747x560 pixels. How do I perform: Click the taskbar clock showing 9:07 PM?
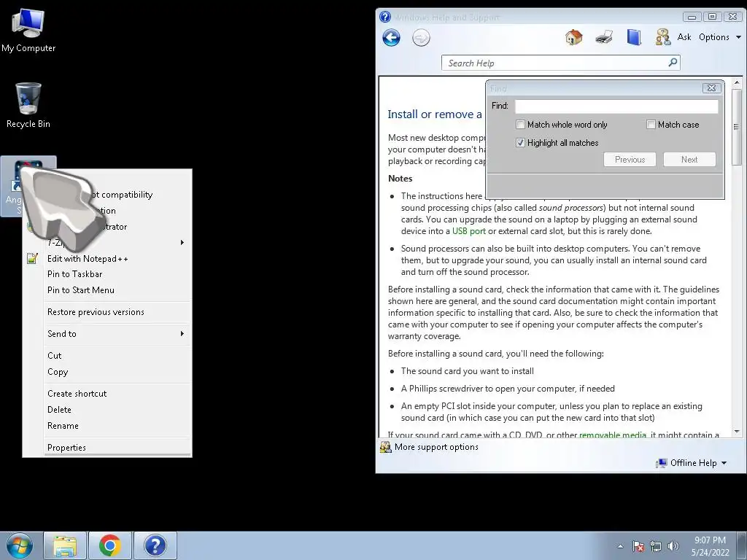pos(710,546)
